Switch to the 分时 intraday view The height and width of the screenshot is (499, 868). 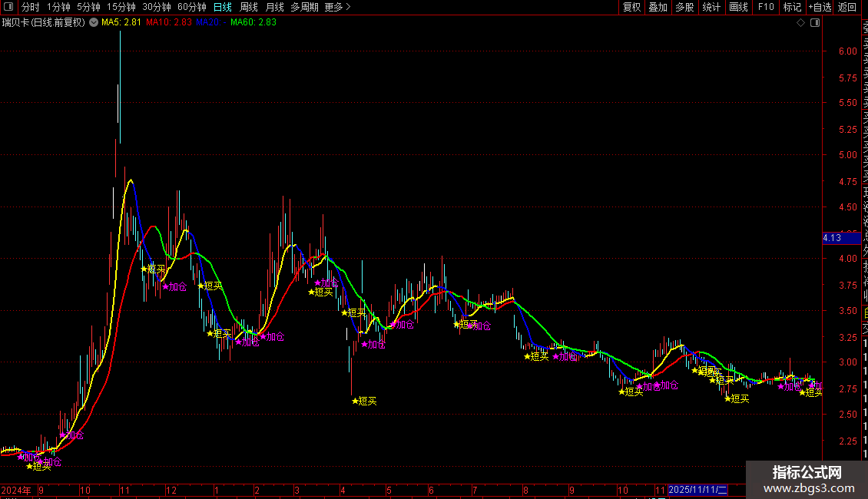tap(31, 7)
